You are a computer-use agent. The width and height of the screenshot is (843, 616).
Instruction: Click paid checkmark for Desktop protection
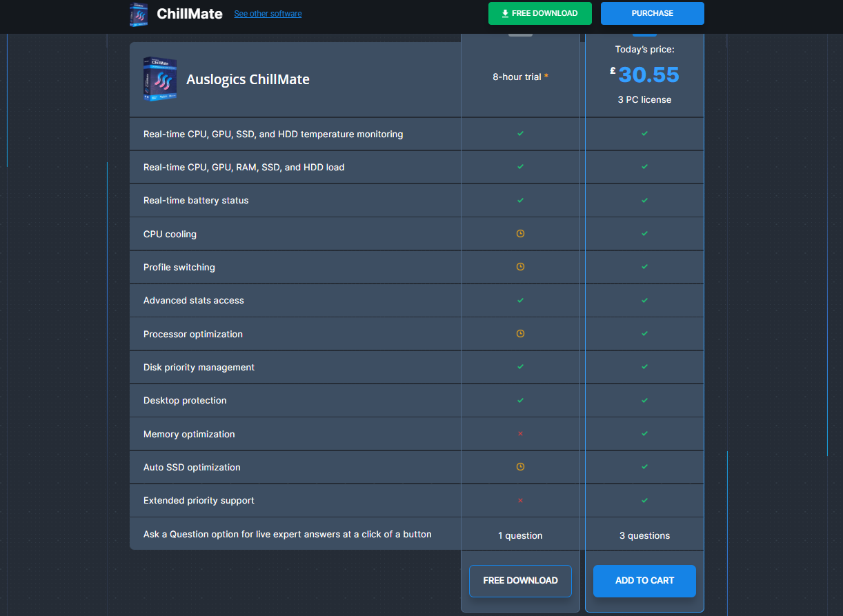(644, 400)
